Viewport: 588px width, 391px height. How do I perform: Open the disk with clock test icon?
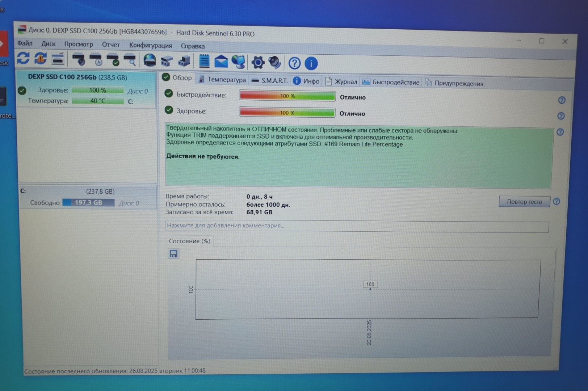pyautogui.click(x=96, y=60)
